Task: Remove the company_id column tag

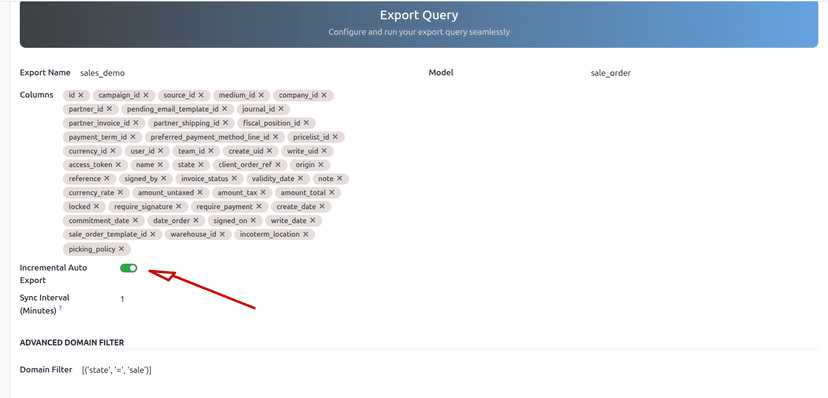Action: (x=324, y=95)
